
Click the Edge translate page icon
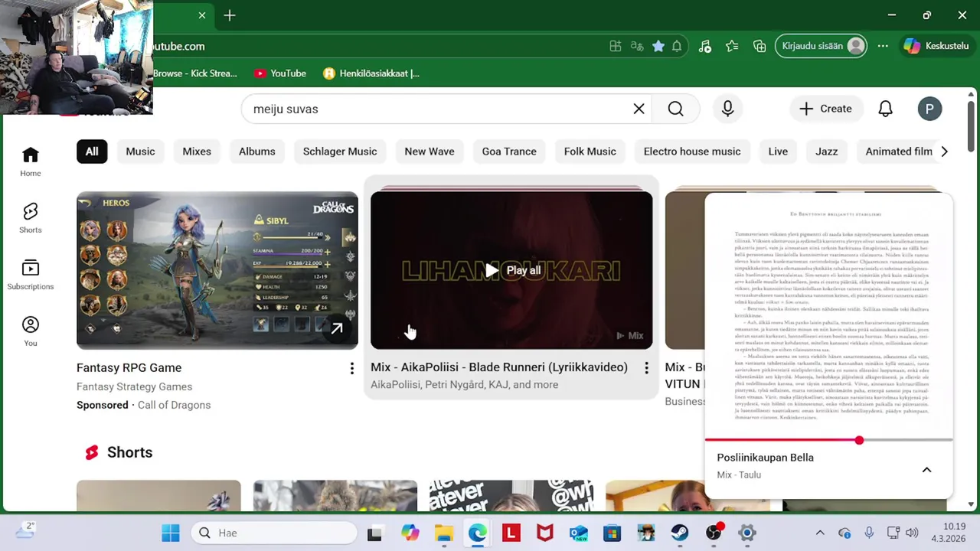tap(636, 46)
